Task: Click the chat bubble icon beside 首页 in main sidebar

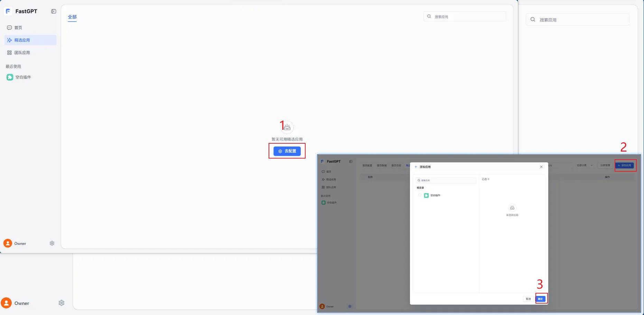Action: [9, 28]
